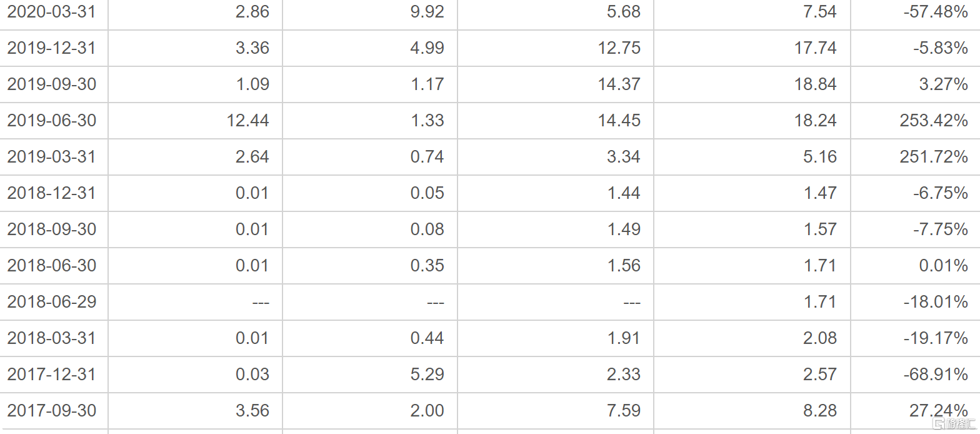Click the 7.59 value cell
The width and height of the screenshot is (980, 434).
click(x=624, y=410)
